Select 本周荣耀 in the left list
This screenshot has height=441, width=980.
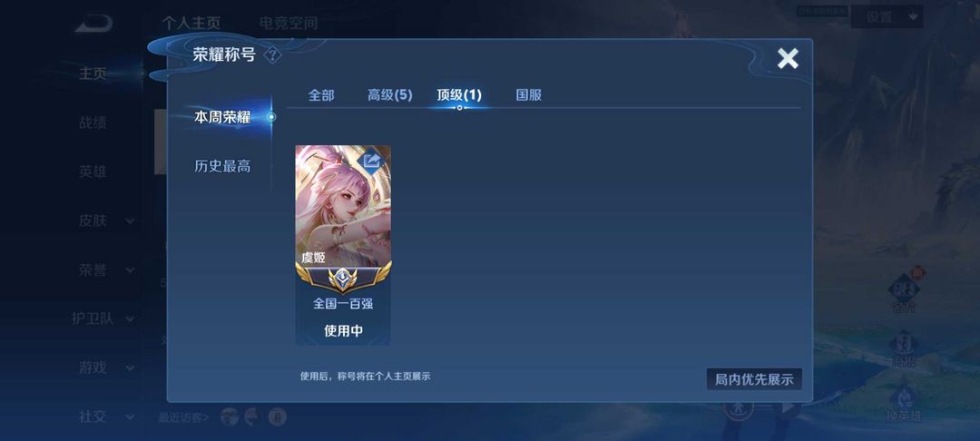(222, 117)
